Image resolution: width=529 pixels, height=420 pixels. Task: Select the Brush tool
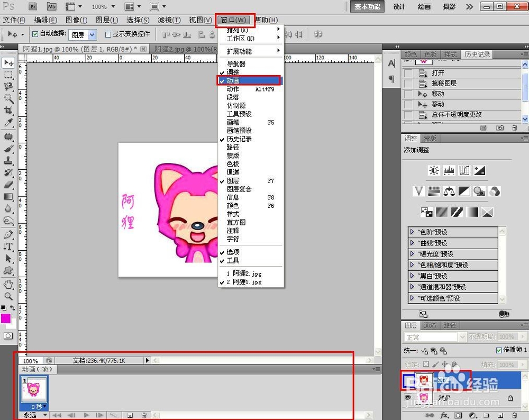tap(8, 149)
